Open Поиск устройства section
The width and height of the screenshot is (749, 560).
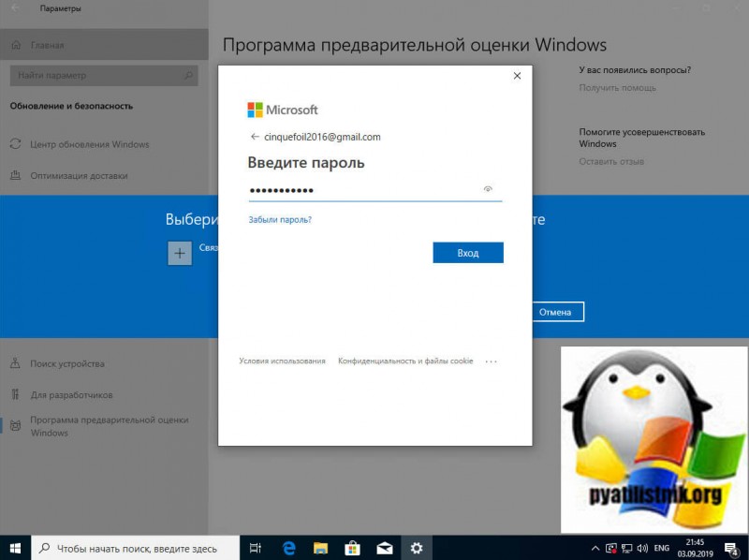104,363
